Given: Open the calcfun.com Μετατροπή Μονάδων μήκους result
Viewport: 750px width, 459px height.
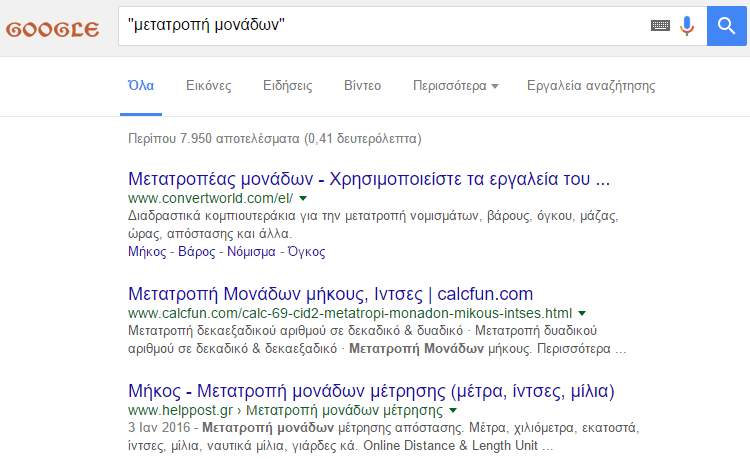Looking at the screenshot, I should coord(331,294).
